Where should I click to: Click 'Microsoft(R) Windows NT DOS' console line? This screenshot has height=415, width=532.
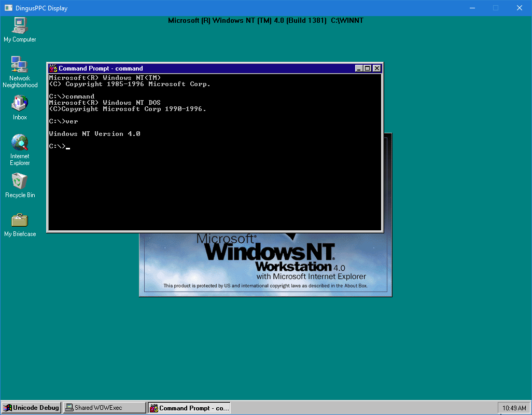105,103
